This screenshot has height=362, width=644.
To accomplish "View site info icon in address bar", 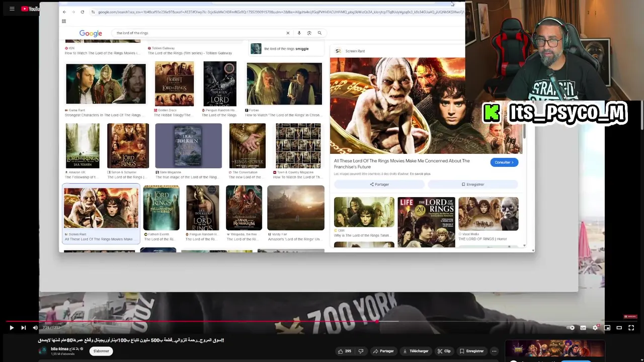I will point(93,12).
